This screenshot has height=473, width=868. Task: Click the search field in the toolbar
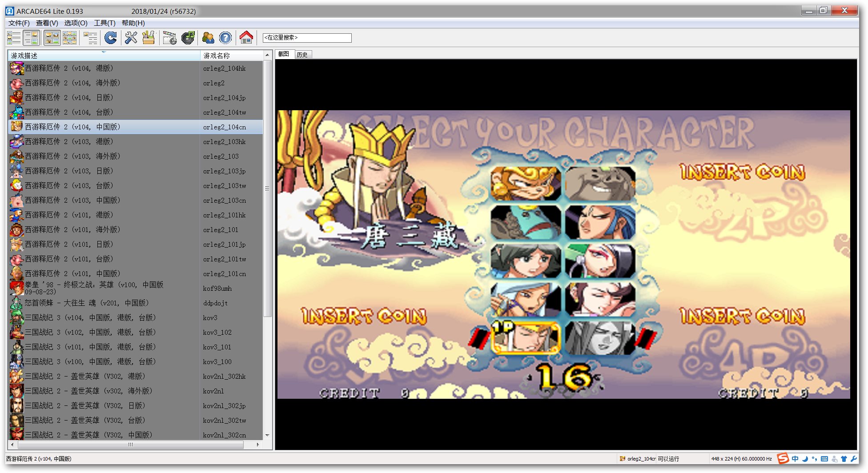pyautogui.click(x=307, y=38)
